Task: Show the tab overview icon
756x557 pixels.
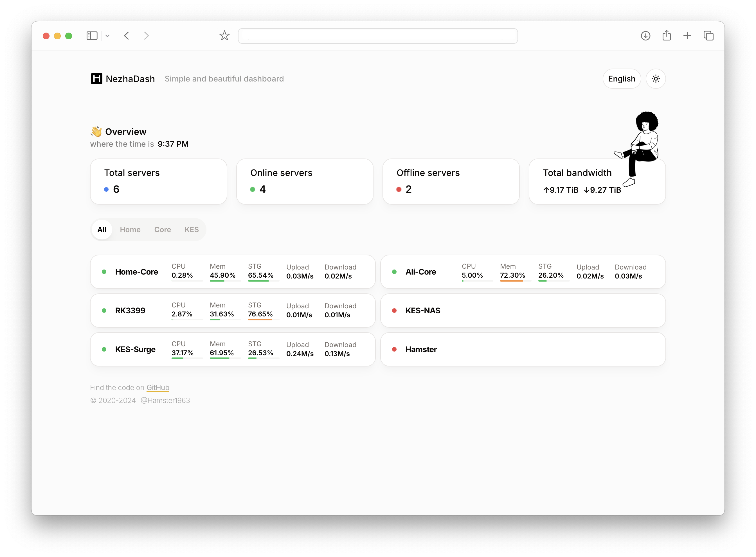Action: (708, 36)
